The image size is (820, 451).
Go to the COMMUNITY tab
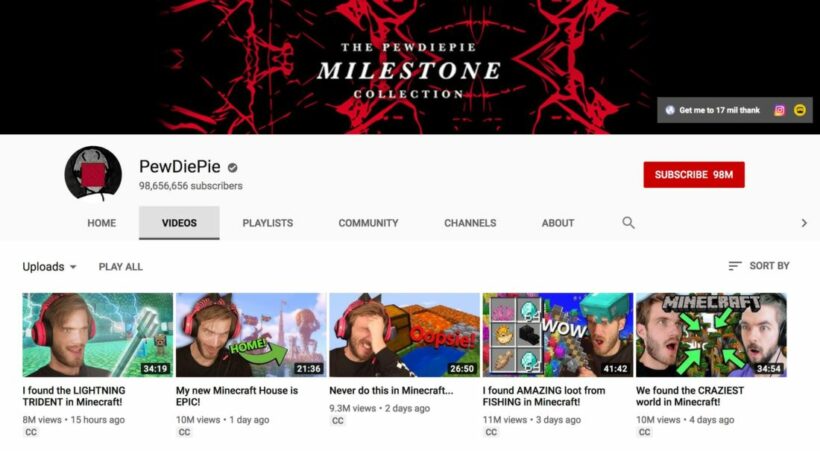point(368,223)
